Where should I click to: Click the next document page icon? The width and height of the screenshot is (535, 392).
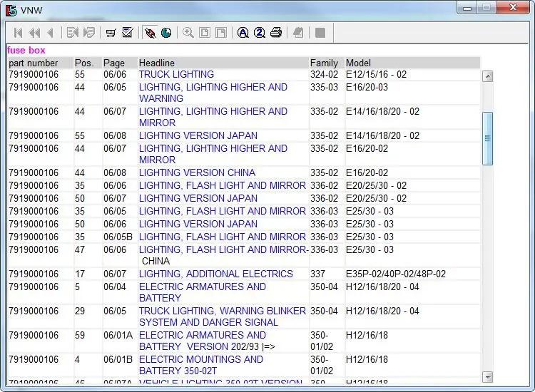(x=89, y=33)
